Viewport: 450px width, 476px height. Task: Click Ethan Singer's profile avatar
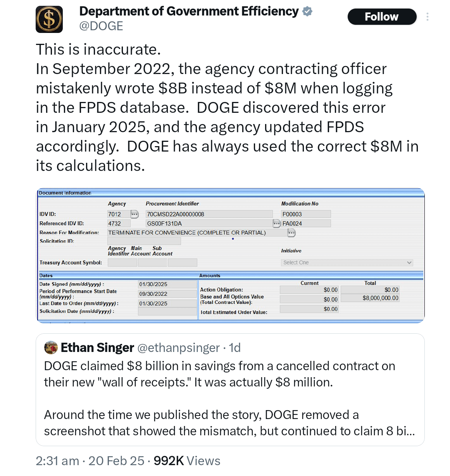pos(51,347)
